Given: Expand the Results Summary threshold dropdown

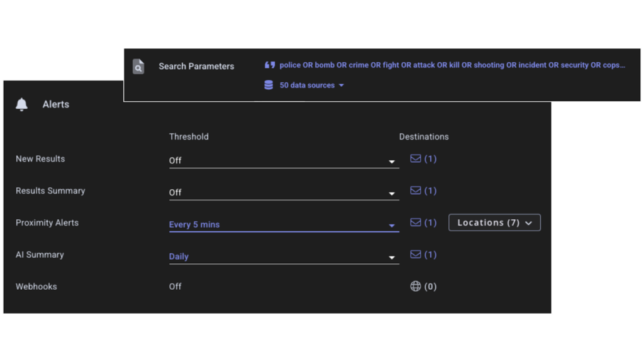Looking at the screenshot, I should (x=284, y=192).
